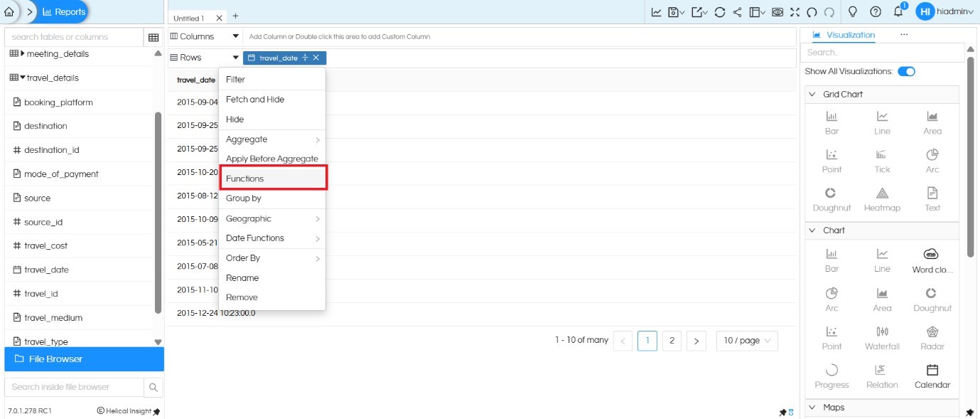
Task: Collapse the travel_details table
Action: coord(22,78)
